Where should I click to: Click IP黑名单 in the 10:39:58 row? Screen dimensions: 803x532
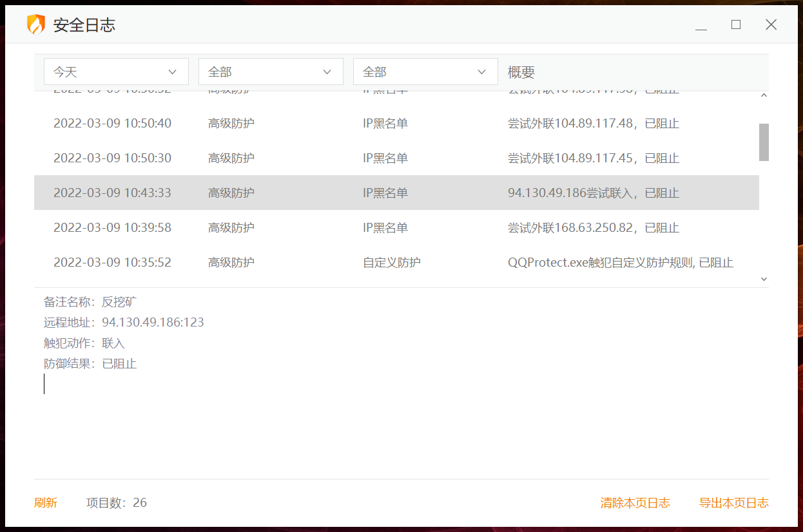(385, 227)
